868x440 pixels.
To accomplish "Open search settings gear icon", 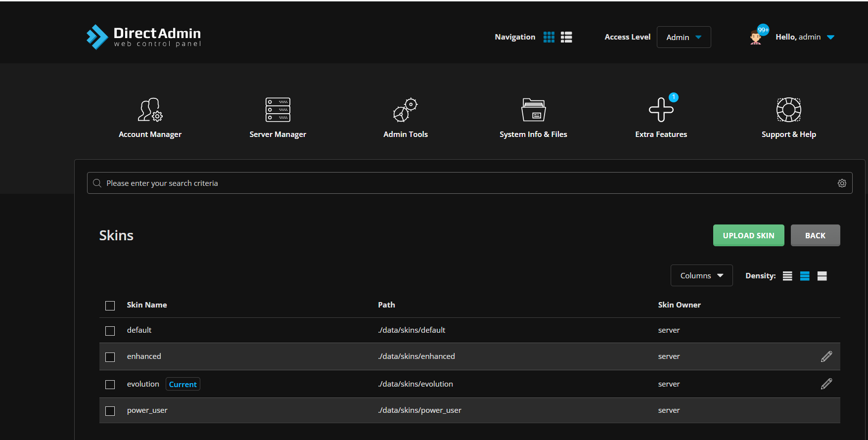I will click(x=842, y=183).
